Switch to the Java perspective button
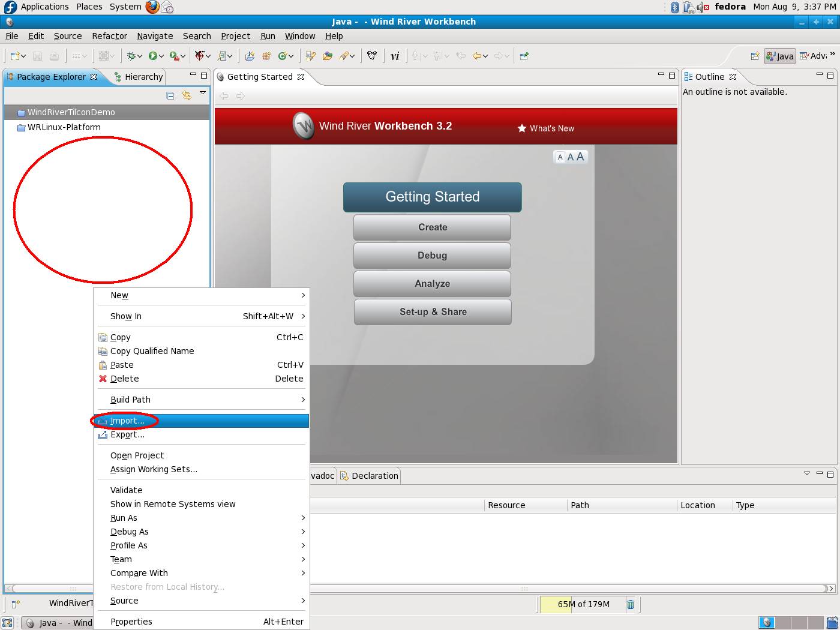The image size is (840, 630). coord(780,56)
